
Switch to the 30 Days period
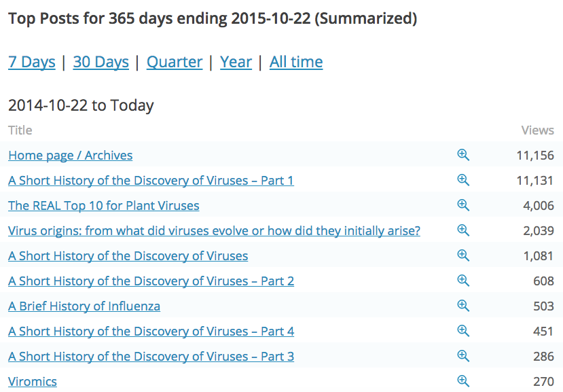pos(101,62)
